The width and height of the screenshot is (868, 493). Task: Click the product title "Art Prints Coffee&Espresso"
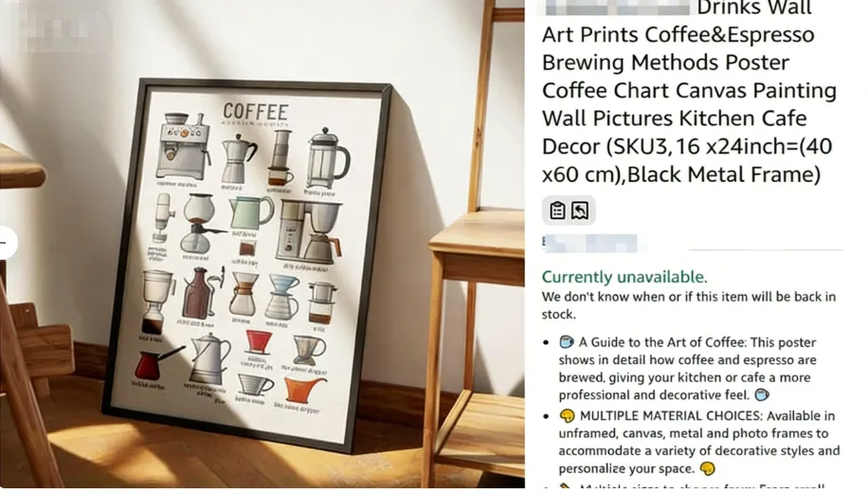click(x=678, y=35)
